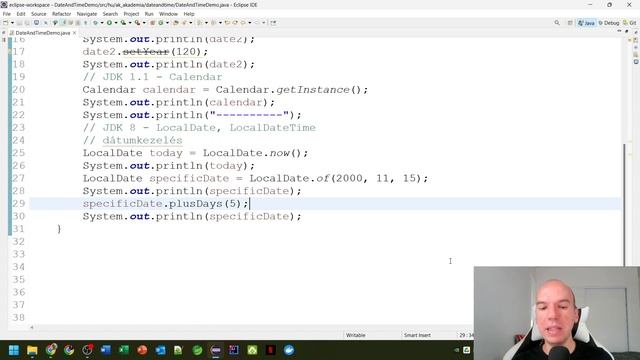Open the Windows Start menu

click(14, 350)
